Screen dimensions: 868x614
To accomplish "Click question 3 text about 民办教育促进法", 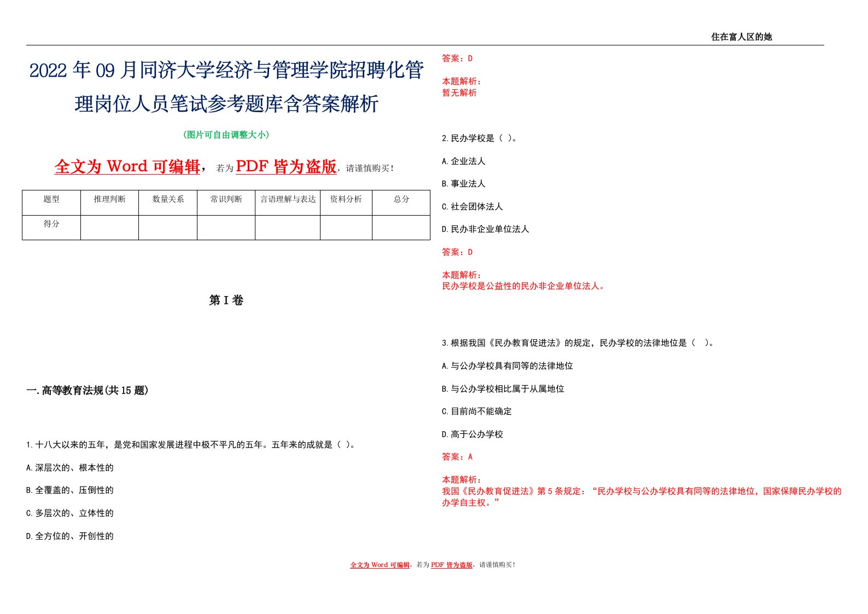I will click(579, 343).
